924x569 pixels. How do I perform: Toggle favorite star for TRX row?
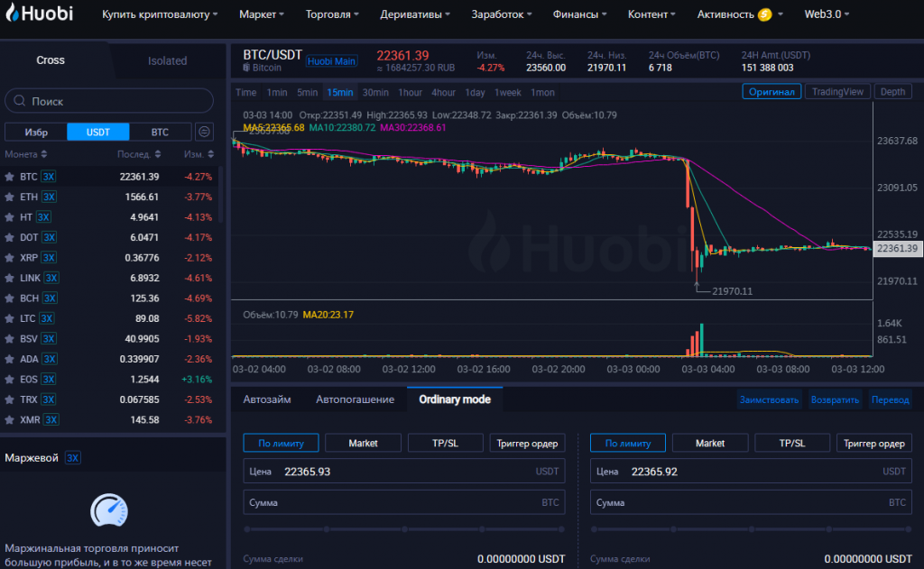tap(9, 399)
